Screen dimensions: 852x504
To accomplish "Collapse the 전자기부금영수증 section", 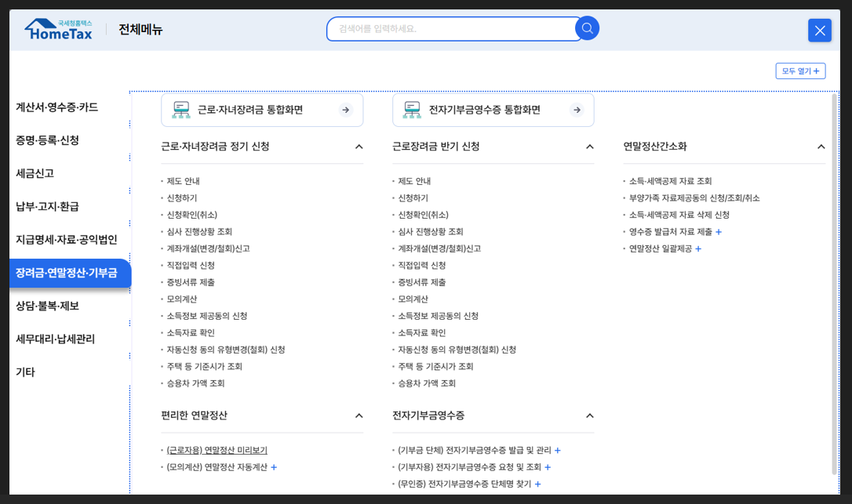I will [x=590, y=415].
